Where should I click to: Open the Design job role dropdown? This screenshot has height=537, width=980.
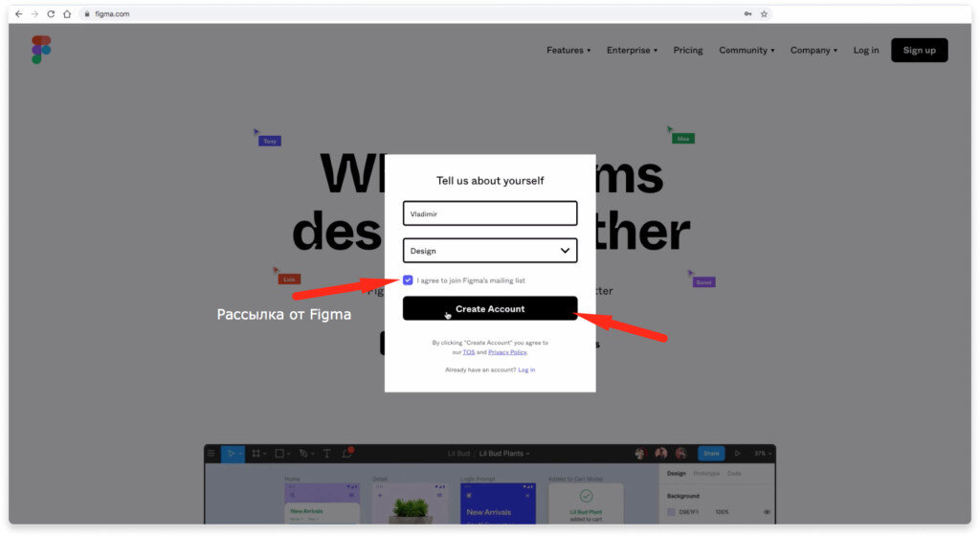click(490, 251)
